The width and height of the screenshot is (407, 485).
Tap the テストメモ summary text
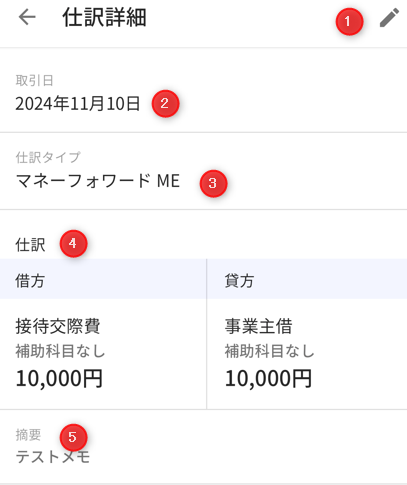click(53, 457)
